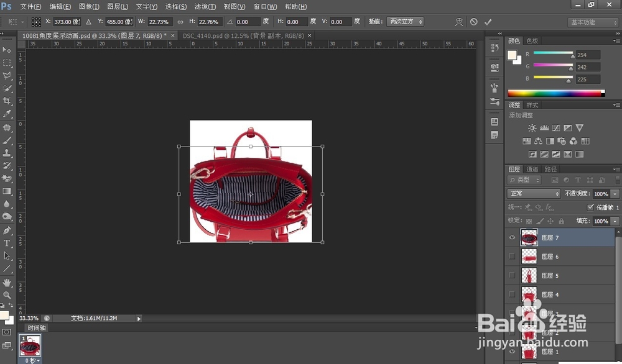The width and height of the screenshot is (622, 364).
Task: Select the Quick Selection tool
Action: coord(7,88)
